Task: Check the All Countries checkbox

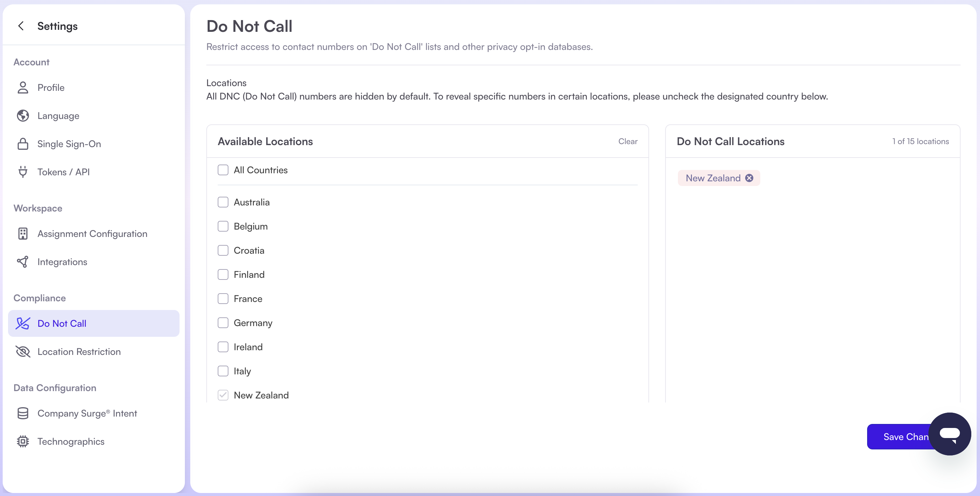Action: pos(223,170)
